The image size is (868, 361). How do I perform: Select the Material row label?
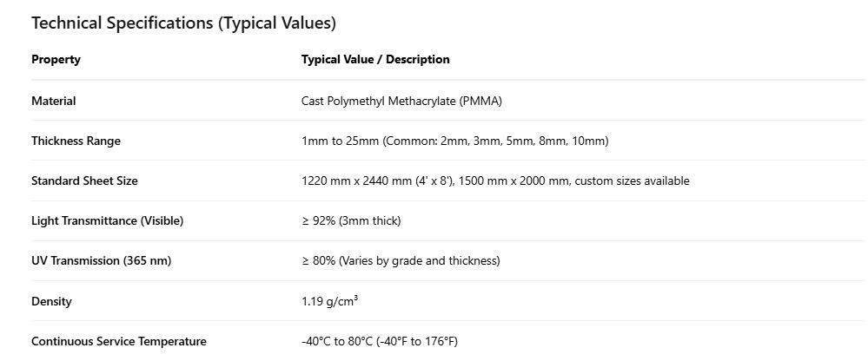53,102
